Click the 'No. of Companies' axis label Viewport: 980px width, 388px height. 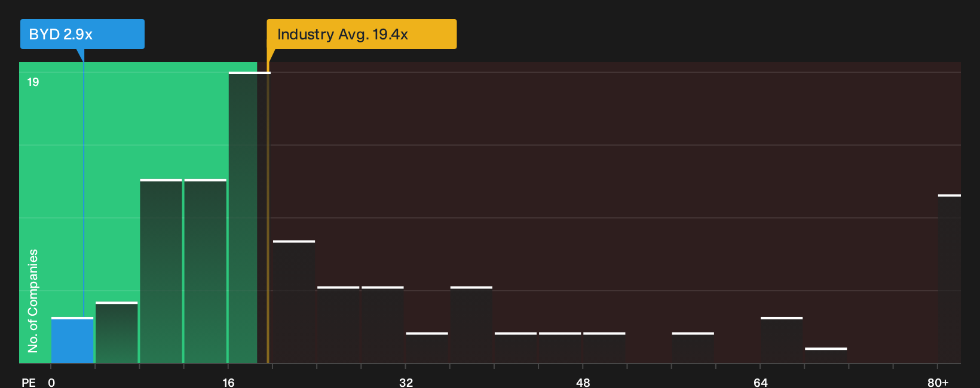33,301
